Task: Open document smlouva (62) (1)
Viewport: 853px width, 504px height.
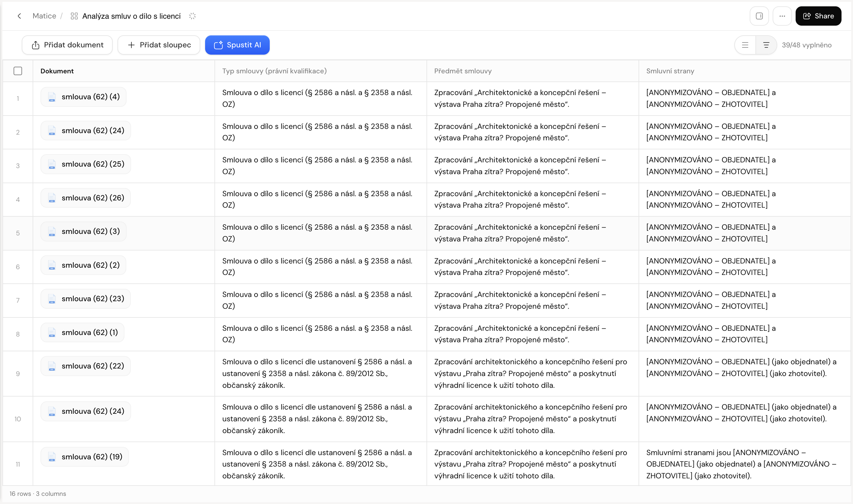Action: click(x=82, y=332)
